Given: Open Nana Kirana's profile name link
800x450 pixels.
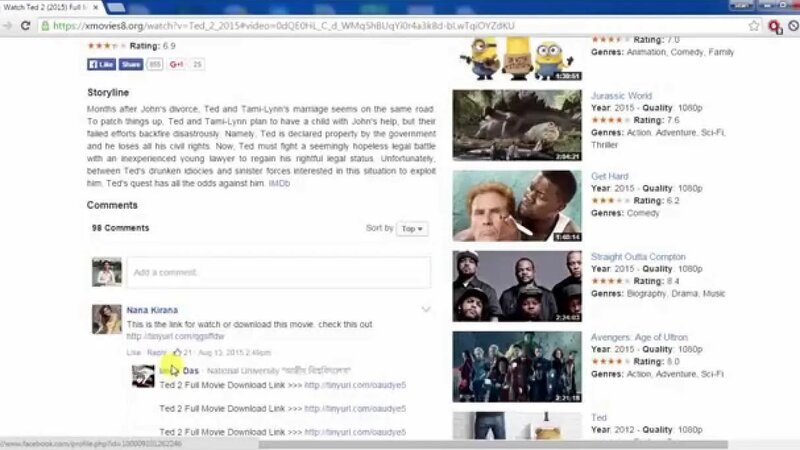Looking at the screenshot, I should [152, 310].
